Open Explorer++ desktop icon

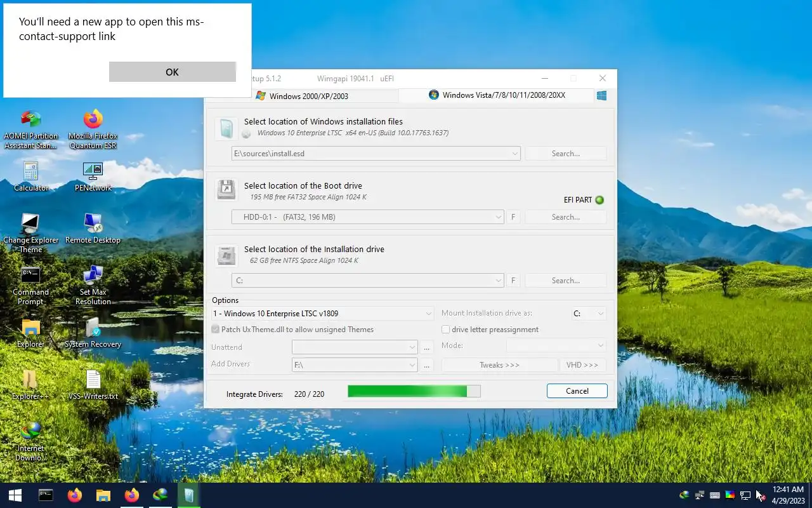(x=30, y=385)
